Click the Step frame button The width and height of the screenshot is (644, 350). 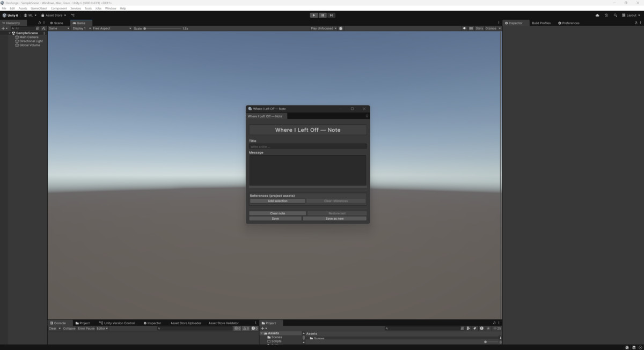pyautogui.click(x=331, y=15)
